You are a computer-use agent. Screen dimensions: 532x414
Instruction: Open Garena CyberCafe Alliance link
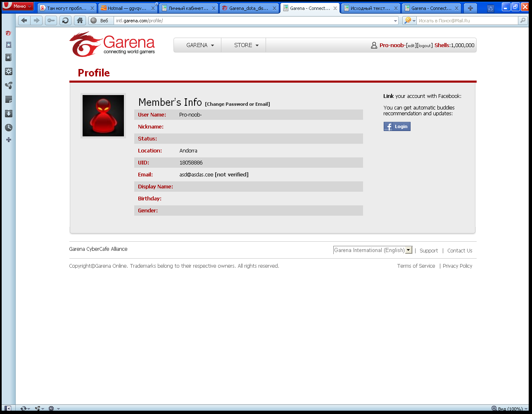(98, 249)
